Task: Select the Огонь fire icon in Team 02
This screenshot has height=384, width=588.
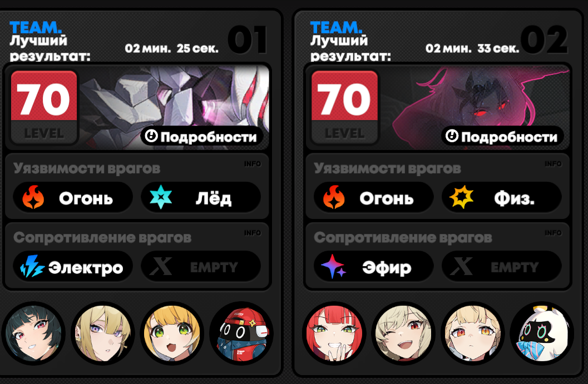Action: [x=334, y=197]
